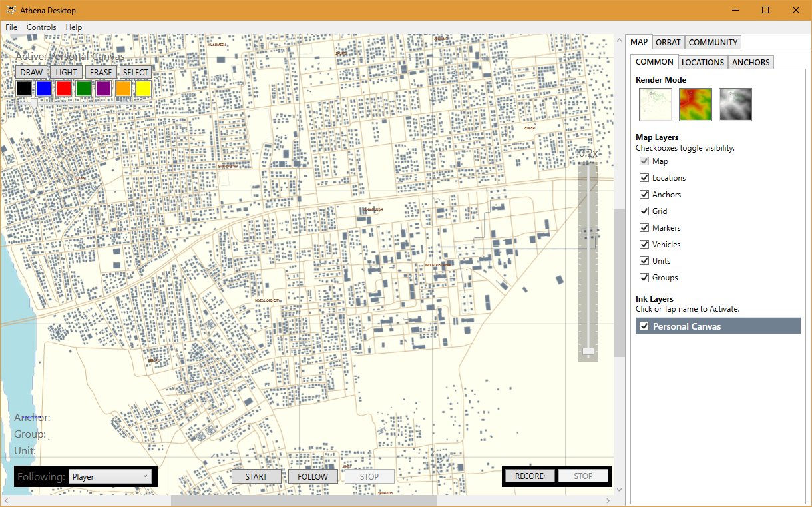Pick the purple ink color swatch

point(104,88)
